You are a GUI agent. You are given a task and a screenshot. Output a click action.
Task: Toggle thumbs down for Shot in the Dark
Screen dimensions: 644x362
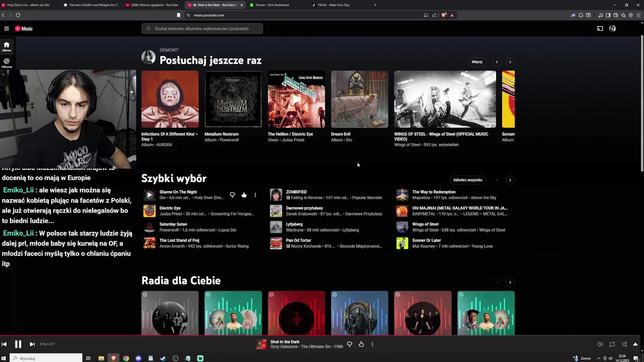(x=350, y=344)
